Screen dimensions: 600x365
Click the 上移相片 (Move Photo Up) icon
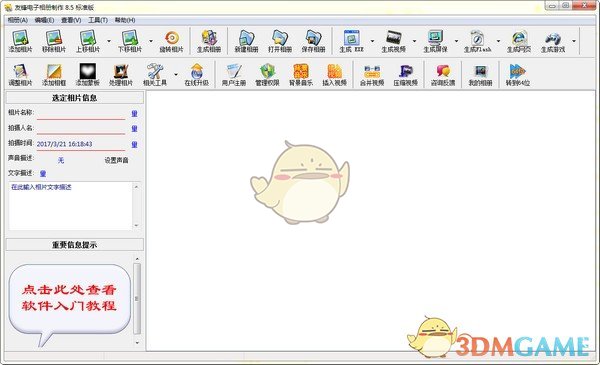pos(88,41)
